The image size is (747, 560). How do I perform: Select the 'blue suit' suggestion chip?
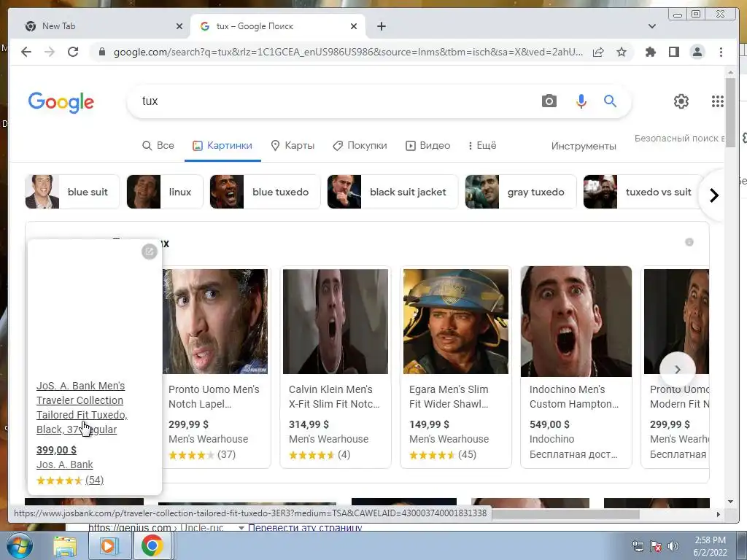[72, 192]
